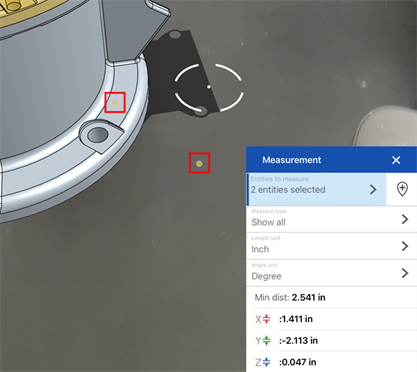This screenshot has height=372, width=417.
Task: Open the Length unit 'Inch' selector
Action: 332,246
